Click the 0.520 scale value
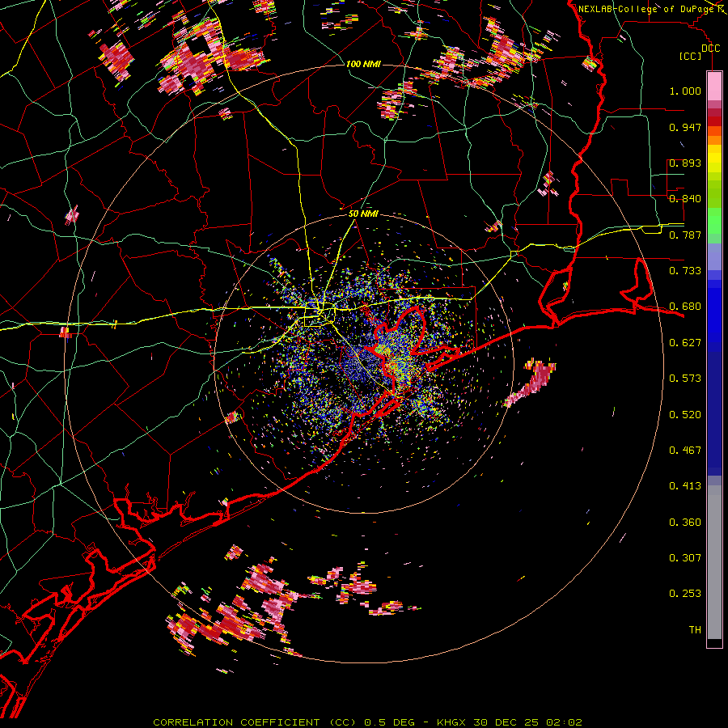 pyautogui.click(x=685, y=415)
